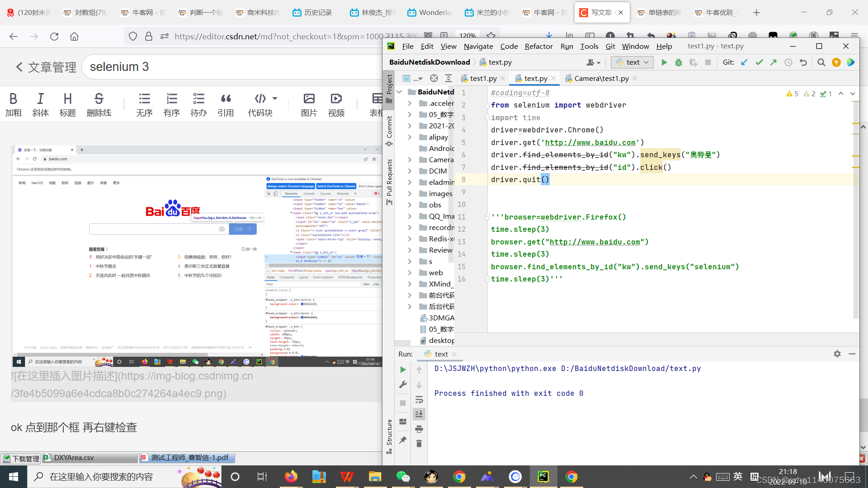The image size is (868, 488).
Task: Switch to the test1.py editor tab
Action: coord(483,79)
